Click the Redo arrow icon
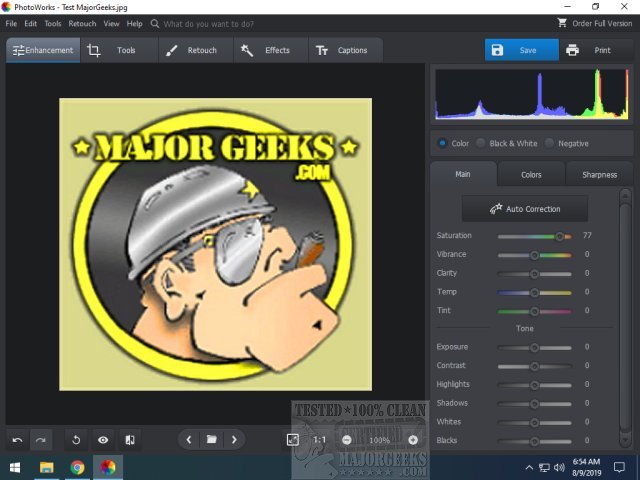This screenshot has height=480, width=640. 41,440
